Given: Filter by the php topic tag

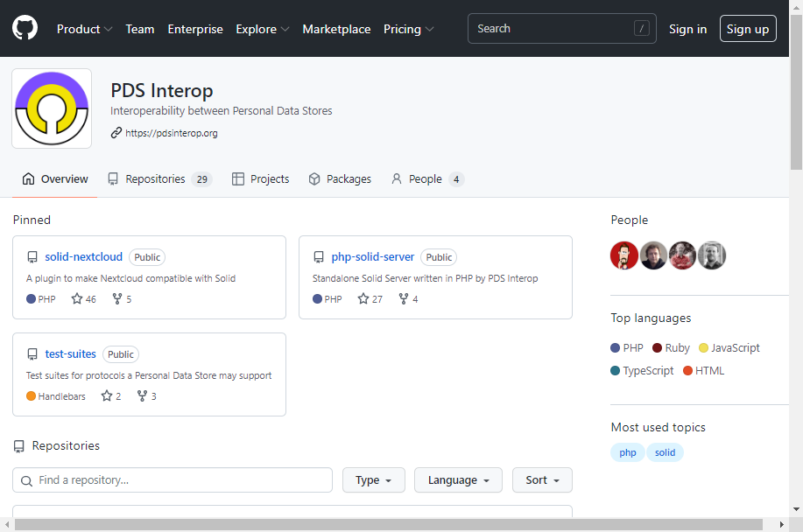Looking at the screenshot, I should tap(627, 452).
